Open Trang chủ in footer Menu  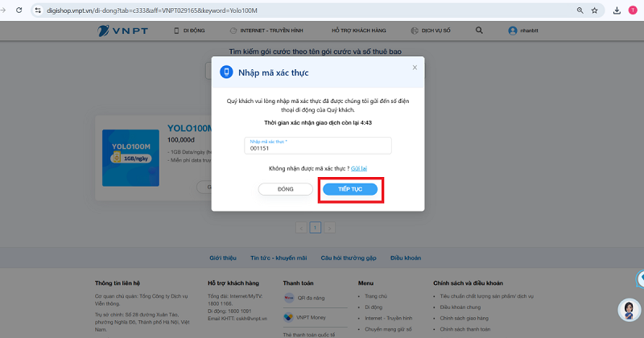point(376,296)
